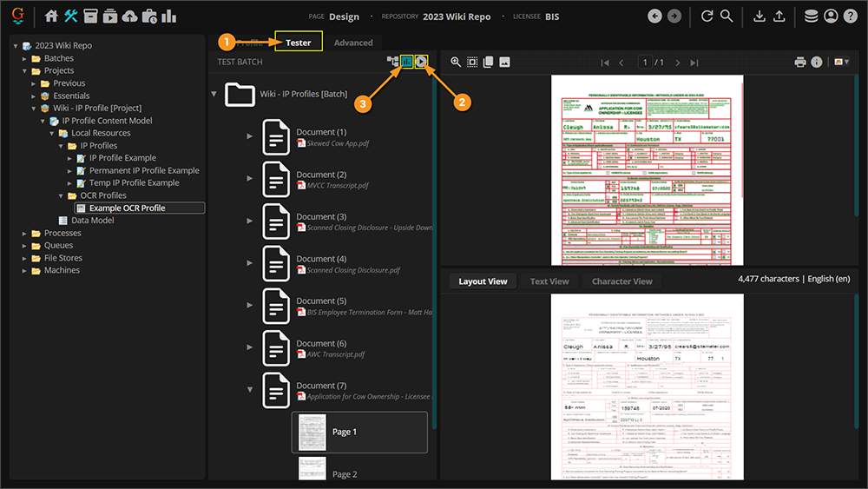Click the page number input field

coord(646,63)
